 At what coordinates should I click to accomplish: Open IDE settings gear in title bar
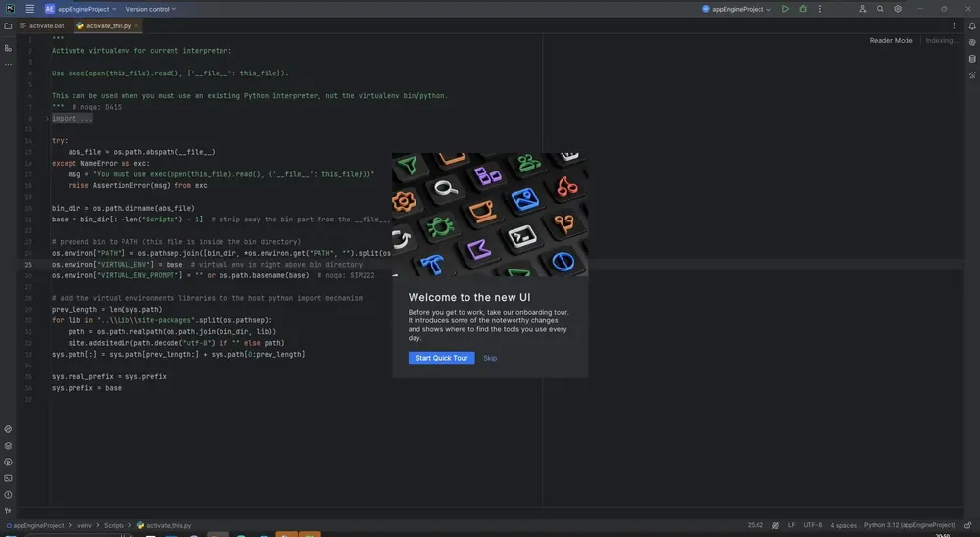pyautogui.click(x=898, y=9)
